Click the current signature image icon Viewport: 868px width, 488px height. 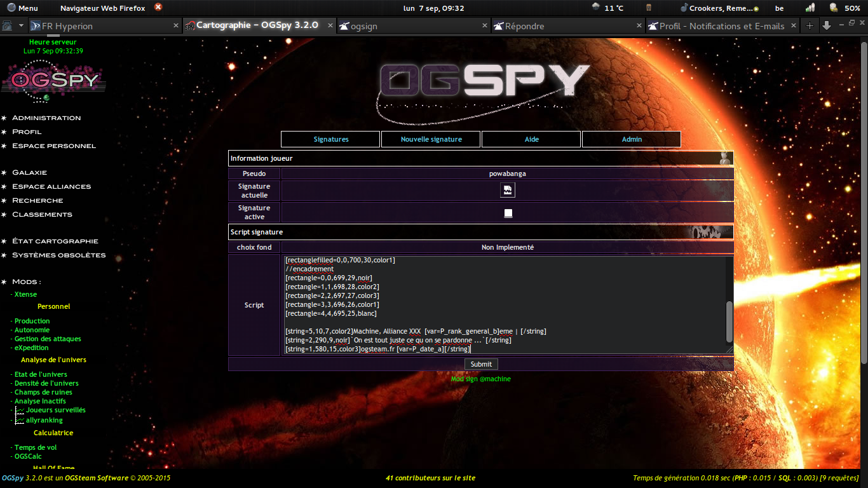[508, 190]
